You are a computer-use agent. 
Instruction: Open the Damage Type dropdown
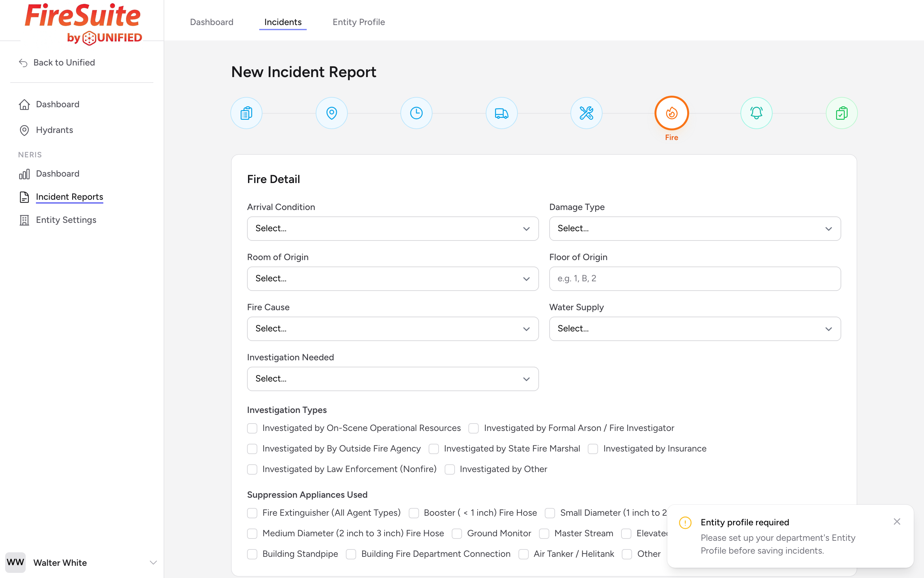[x=695, y=229]
